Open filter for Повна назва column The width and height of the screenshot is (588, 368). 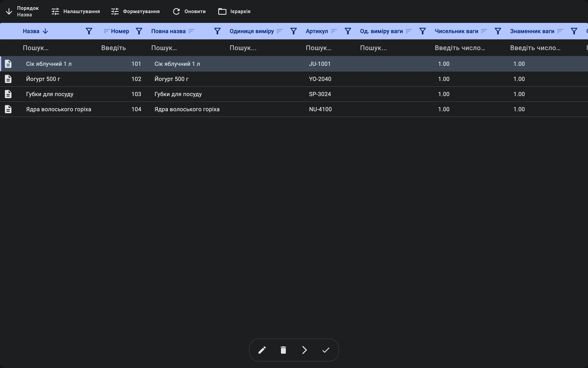(x=217, y=31)
